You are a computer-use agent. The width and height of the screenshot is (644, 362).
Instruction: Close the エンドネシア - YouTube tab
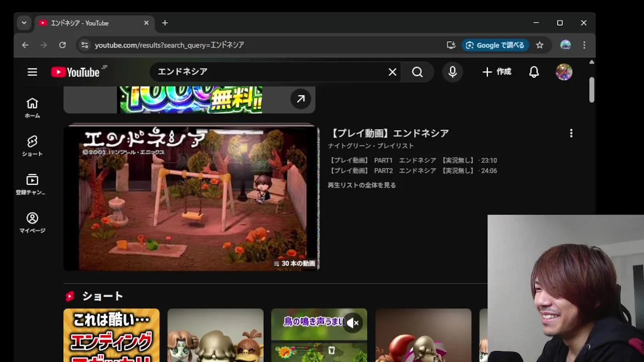(x=146, y=23)
